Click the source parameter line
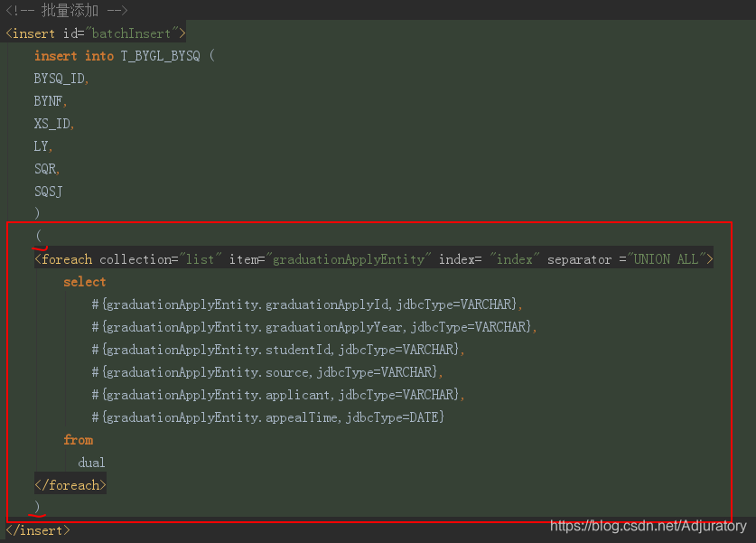 point(267,372)
